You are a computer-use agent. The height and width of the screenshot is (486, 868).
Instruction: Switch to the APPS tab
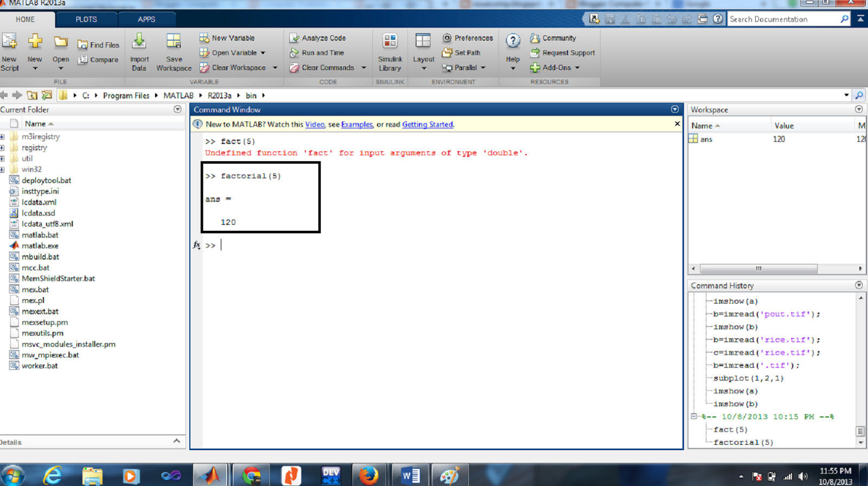click(146, 19)
